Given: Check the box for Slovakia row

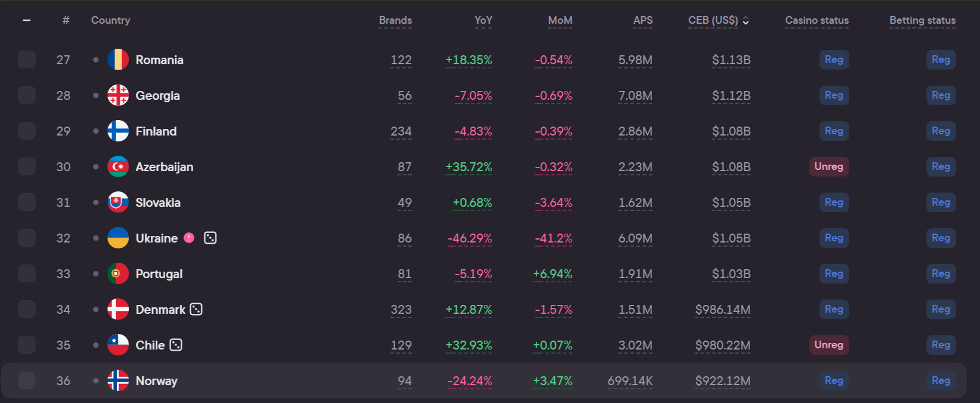Looking at the screenshot, I should [x=27, y=202].
